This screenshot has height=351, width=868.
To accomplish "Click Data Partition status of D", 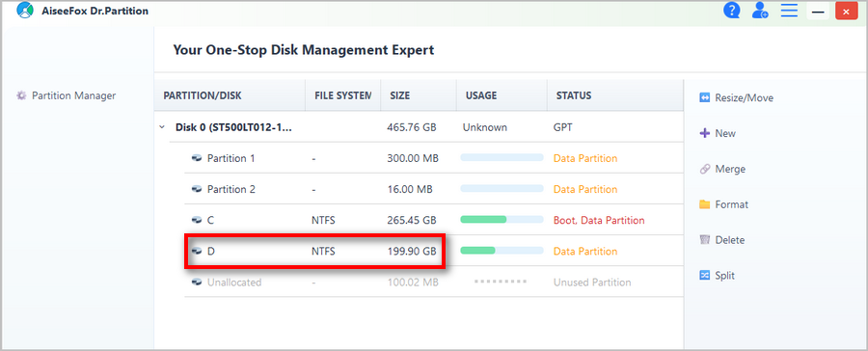I will point(585,252).
